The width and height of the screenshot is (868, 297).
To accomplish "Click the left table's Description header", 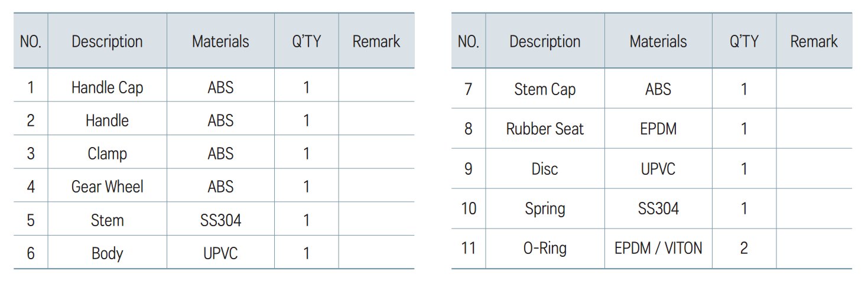I will coord(107,41).
